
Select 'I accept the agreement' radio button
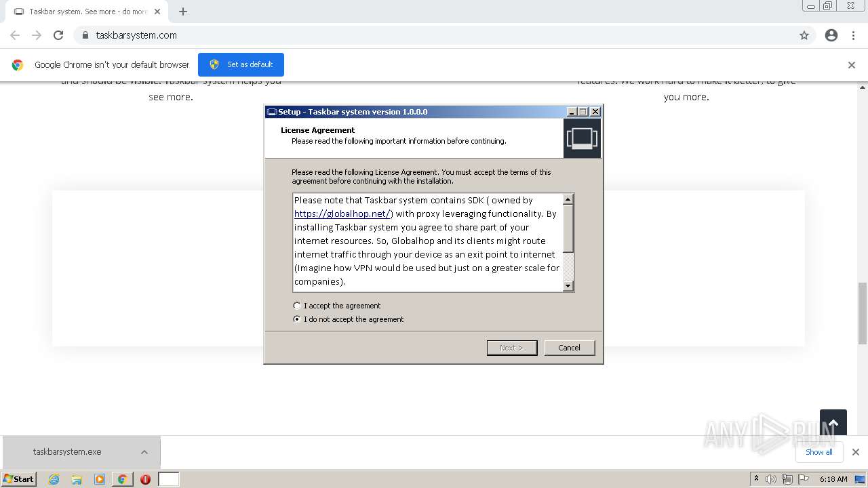[296, 306]
